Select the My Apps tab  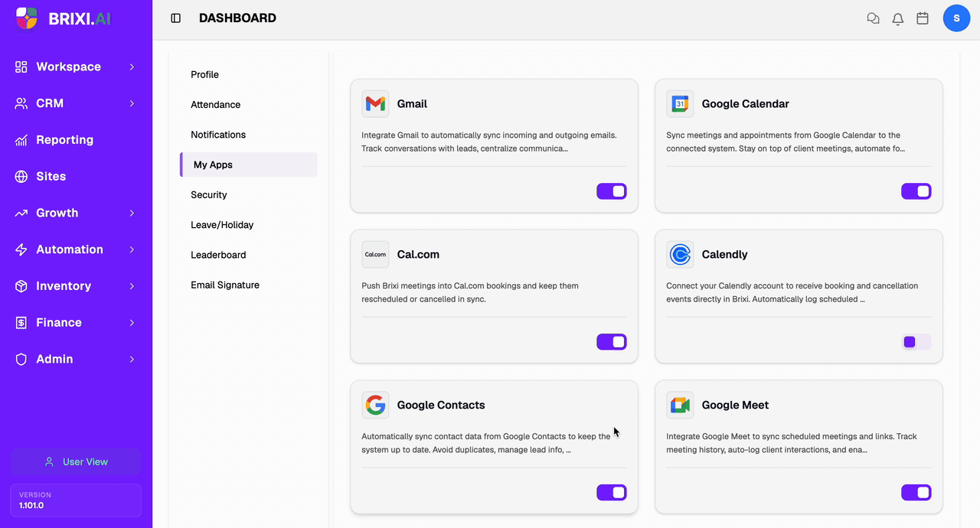pos(249,165)
